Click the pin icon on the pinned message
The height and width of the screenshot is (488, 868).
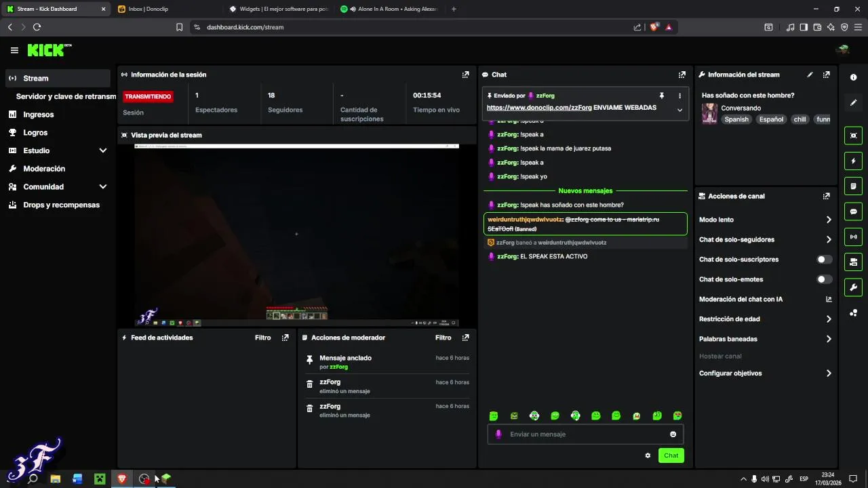(661, 96)
